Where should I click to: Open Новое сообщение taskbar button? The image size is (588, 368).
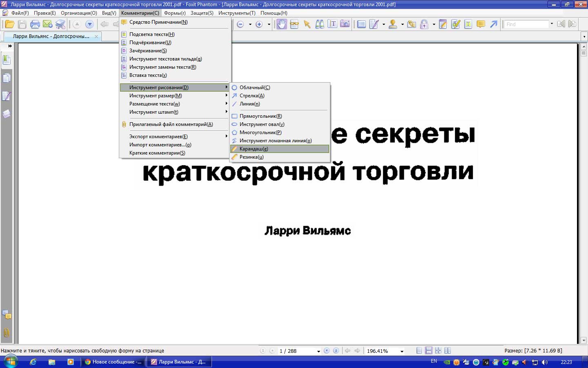(x=113, y=362)
